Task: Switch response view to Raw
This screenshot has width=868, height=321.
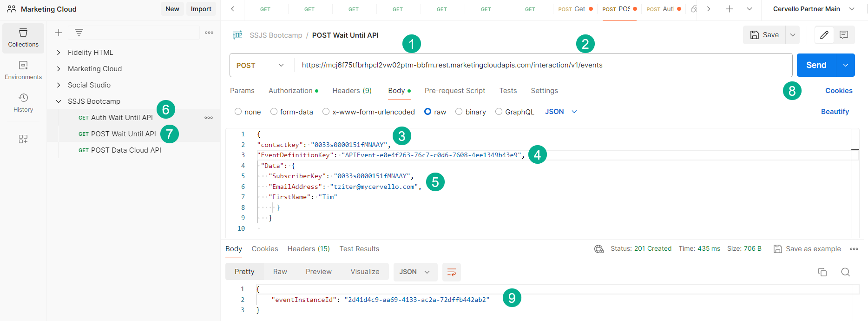Action: pos(280,272)
